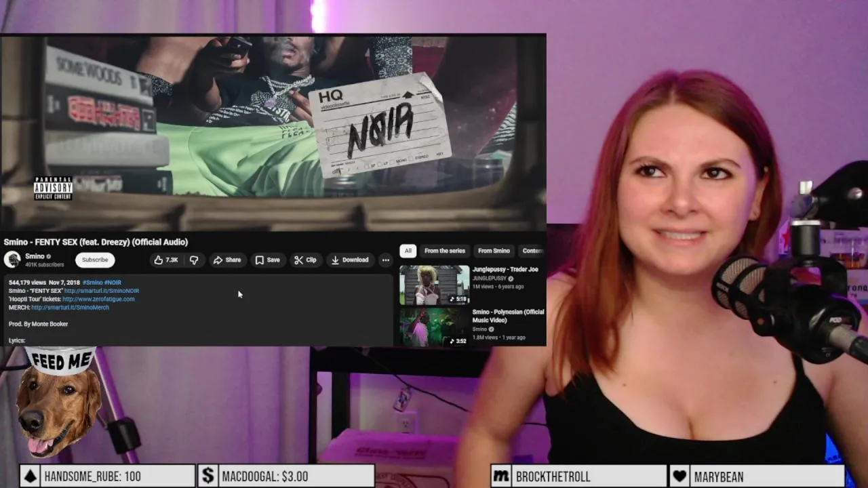Open the smarturl.it/SminoMerch link
The width and height of the screenshot is (868, 488).
70,307
